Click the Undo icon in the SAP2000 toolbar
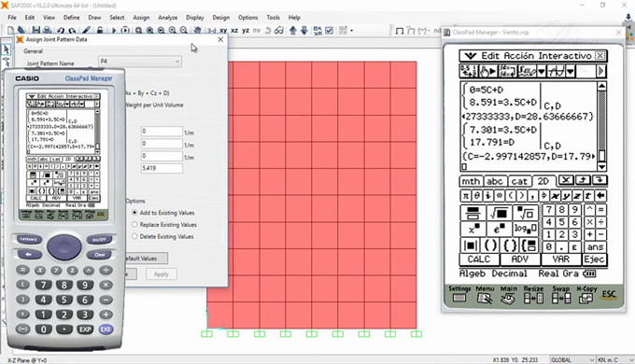This screenshot has height=364, width=635. [x=61, y=31]
